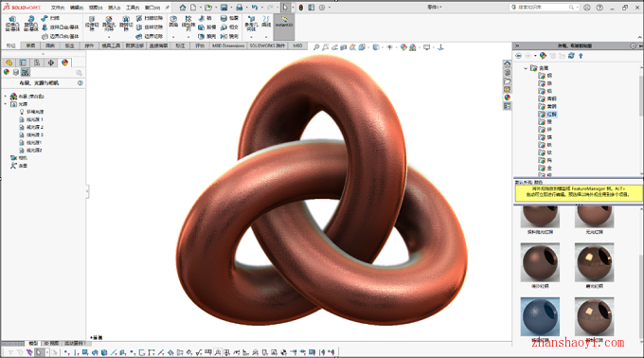
Task: Toggle the left panel collapse handle
Action: (x=87, y=191)
